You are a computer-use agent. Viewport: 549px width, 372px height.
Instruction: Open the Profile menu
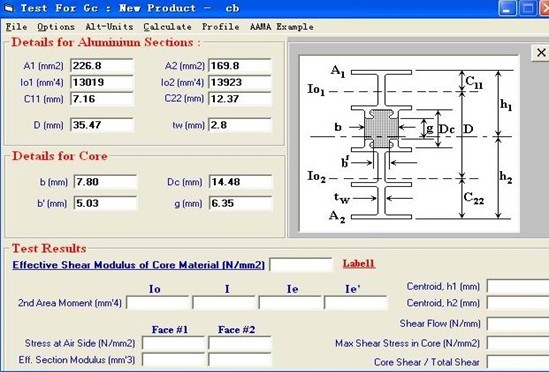221,27
